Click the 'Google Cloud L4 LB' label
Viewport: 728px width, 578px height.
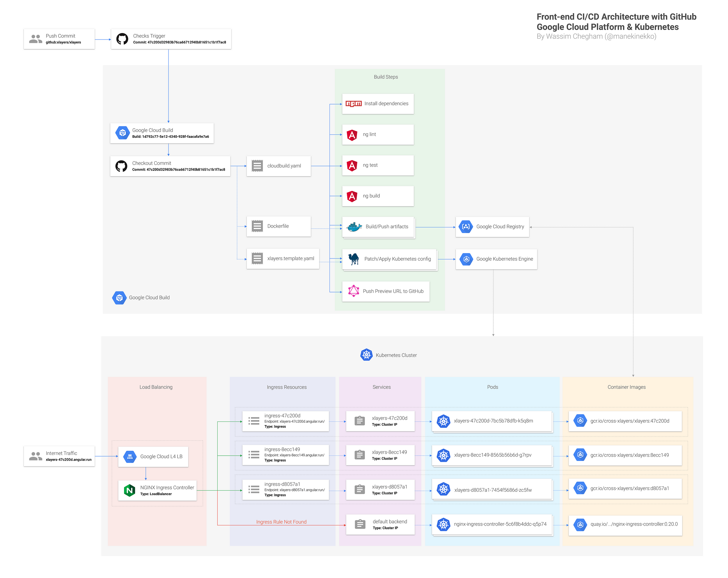click(161, 457)
